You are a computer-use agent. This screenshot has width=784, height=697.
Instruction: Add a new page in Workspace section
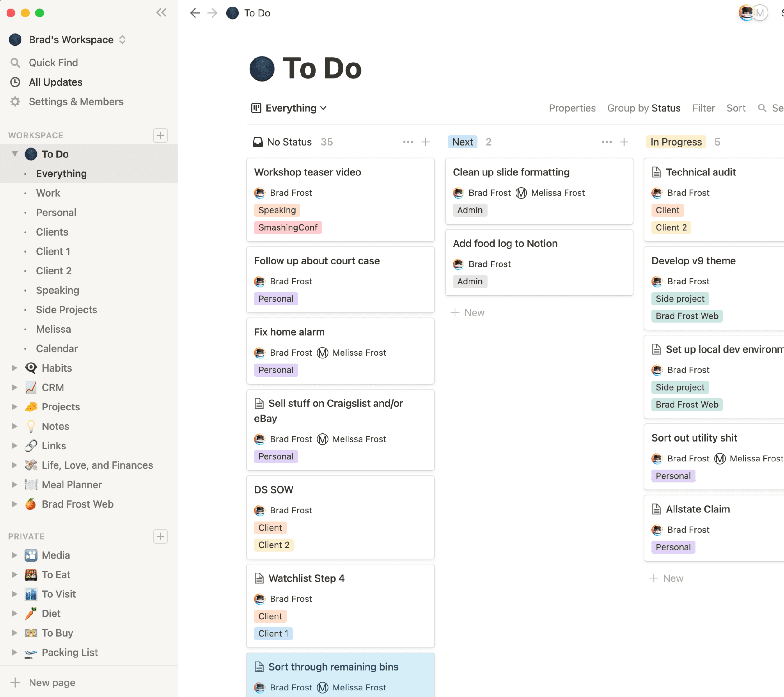(x=160, y=135)
